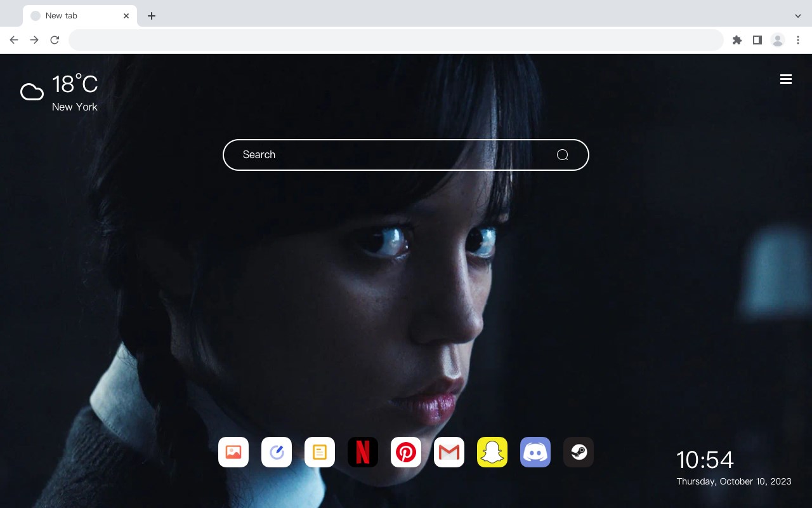Click the magnifier search icon
The width and height of the screenshot is (812, 508).
(562, 155)
